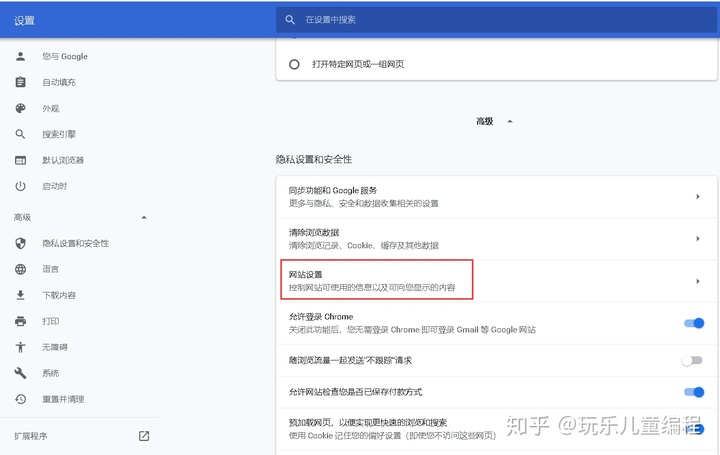Click the globe icon for 语言
720x455 pixels.
coord(20,269)
